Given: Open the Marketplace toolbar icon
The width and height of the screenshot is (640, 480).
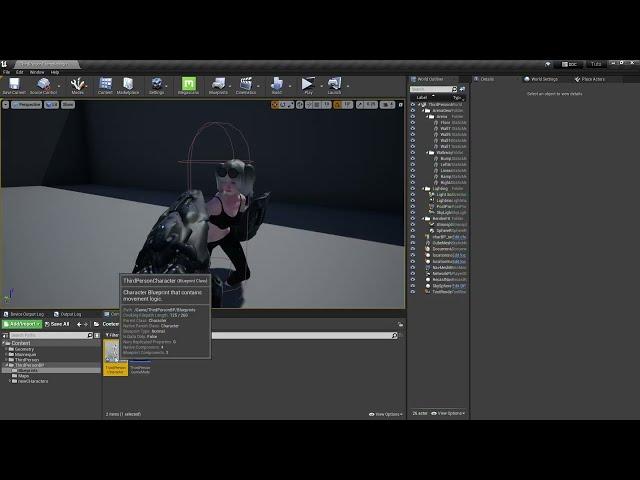Looking at the screenshot, I should click(x=128, y=84).
